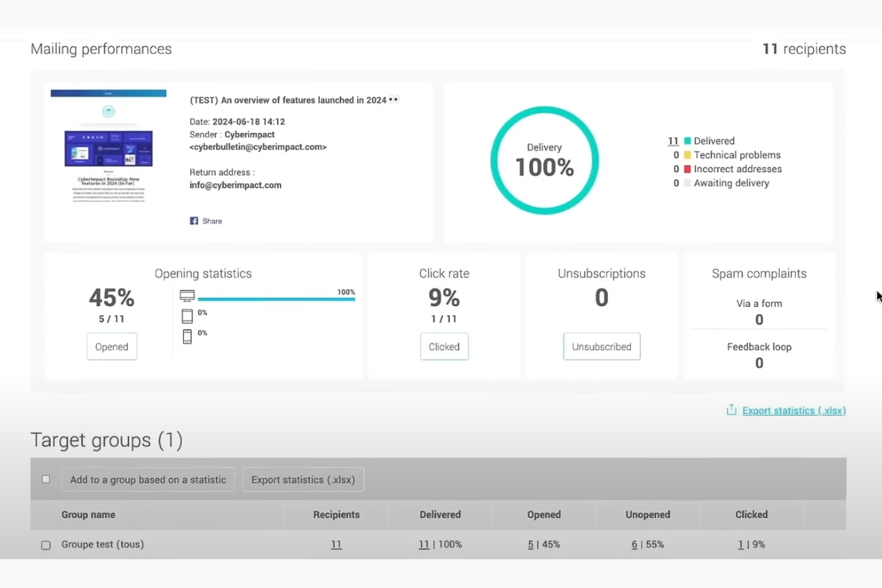Screen dimensions: 882x588
Task: Click the Incorrect addresses legend label
Action: pyautogui.click(x=738, y=169)
